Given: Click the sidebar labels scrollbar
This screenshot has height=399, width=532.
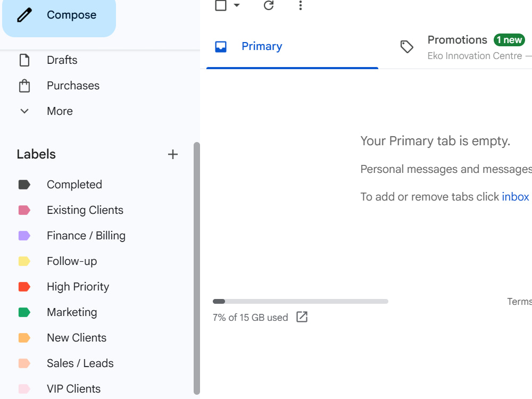Looking at the screenshot, I should pyautogui.click(x=197, y=268).
